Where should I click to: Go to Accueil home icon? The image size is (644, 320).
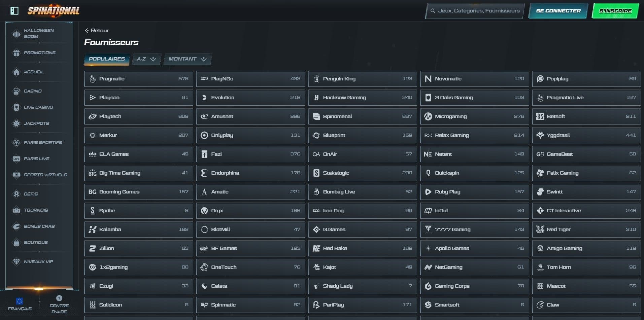16,72
